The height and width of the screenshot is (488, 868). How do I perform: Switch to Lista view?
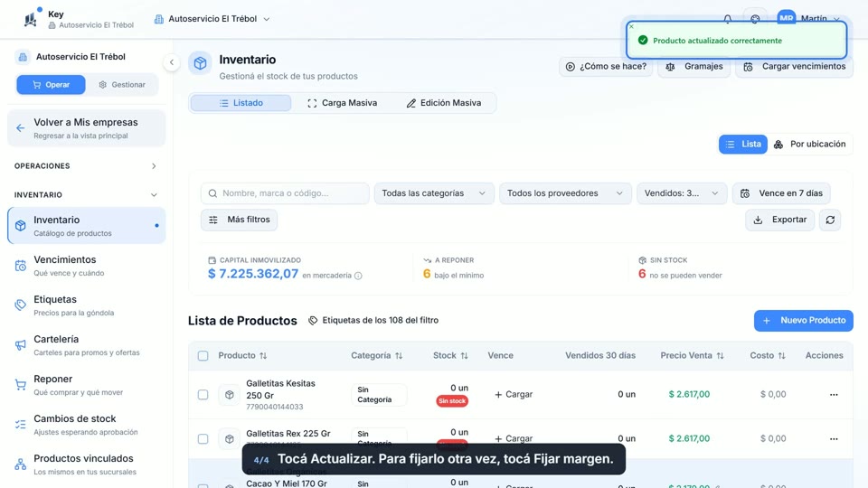[743, 145]
